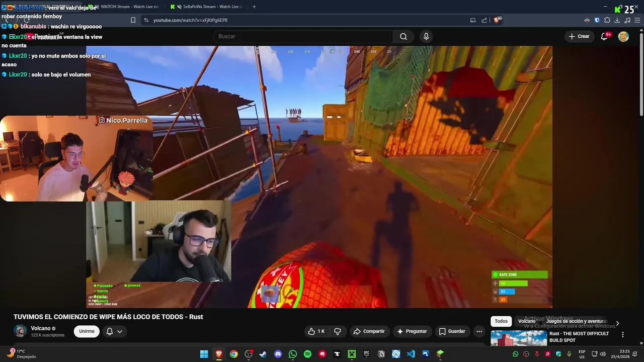Open the browser extensions puzzle icon
644x362 pixels.
click(x=607, y=20)
